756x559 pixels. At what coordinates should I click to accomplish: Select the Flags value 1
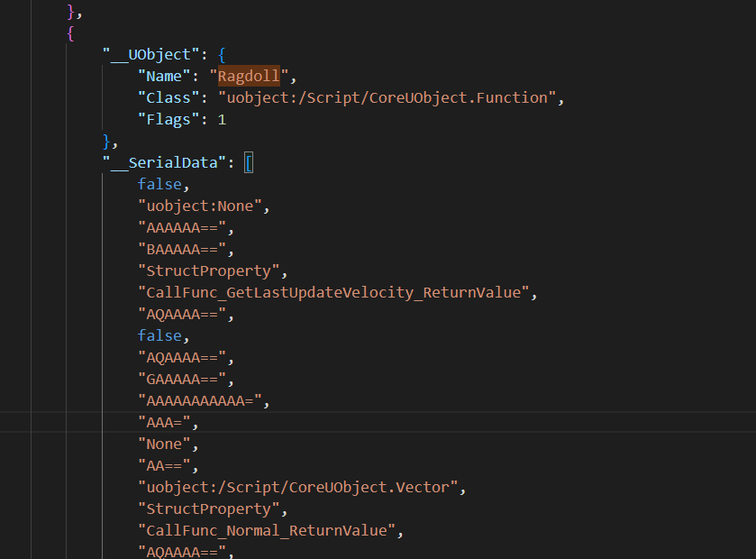222,119
